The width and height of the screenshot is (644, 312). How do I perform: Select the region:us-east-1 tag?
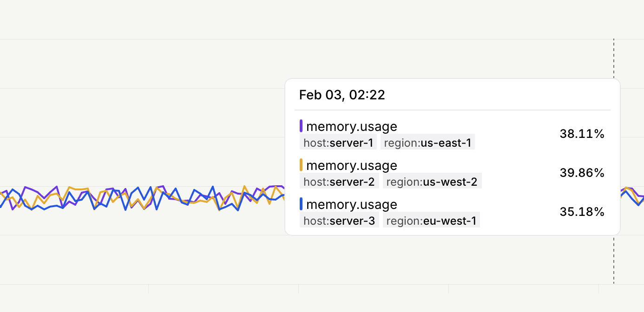pyautogui.click(x=428, y=143)
